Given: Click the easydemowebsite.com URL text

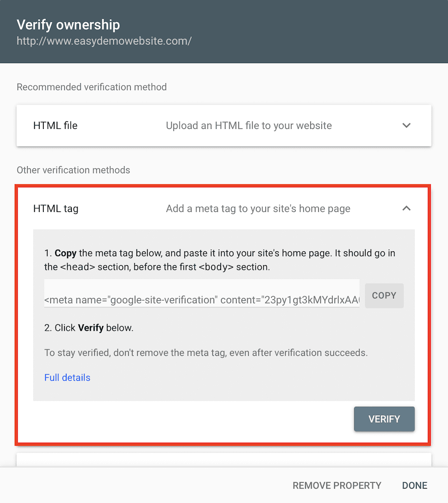Looking at the screenshot, I should (x=104, y=41).
